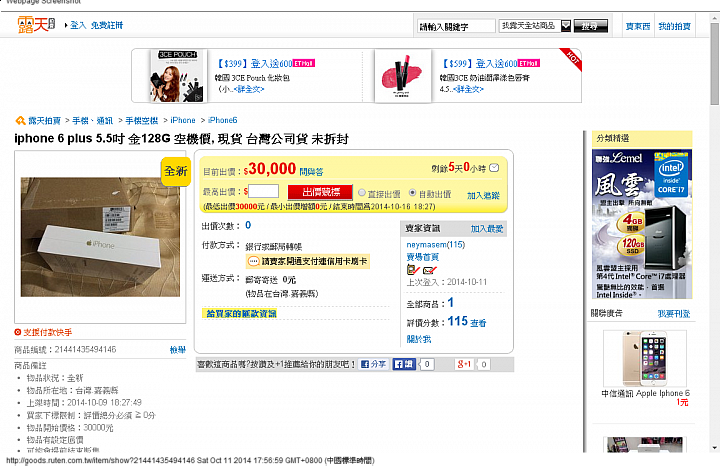The height and width of the screenshot is (466, 720).
Task: Open the iPhone box product photo
Action: click(100, 237)
